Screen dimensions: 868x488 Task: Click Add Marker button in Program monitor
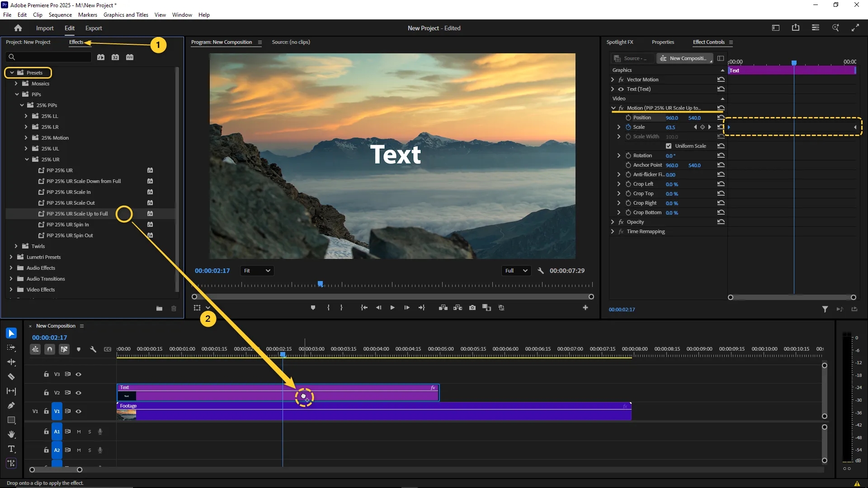pyautogui.click(x=313, y=308)
